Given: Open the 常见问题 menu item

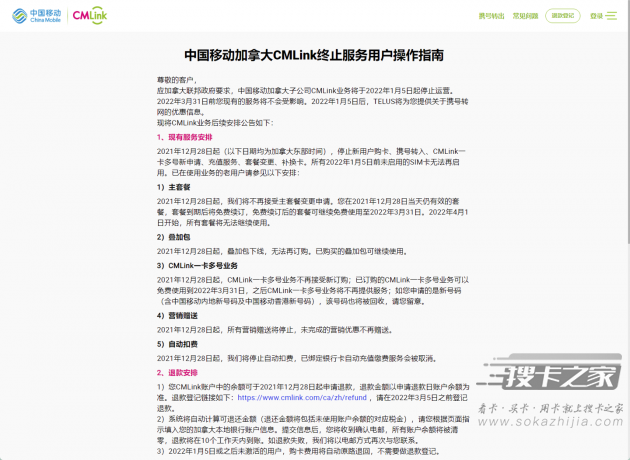Looking at the screenshot, I should pos(525,16).
